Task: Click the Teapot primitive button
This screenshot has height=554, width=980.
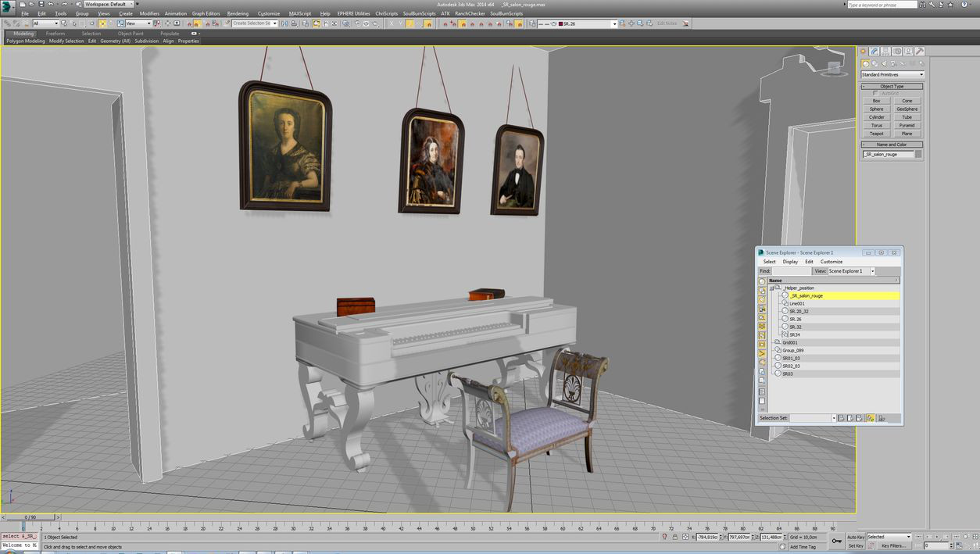Action: pos(877,134)
